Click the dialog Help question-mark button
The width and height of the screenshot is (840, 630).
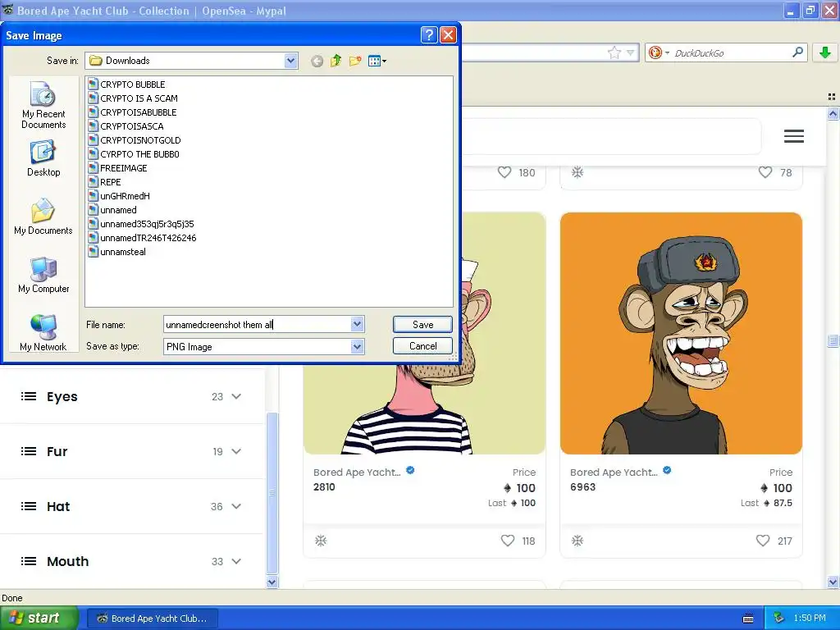pos(429,35)
